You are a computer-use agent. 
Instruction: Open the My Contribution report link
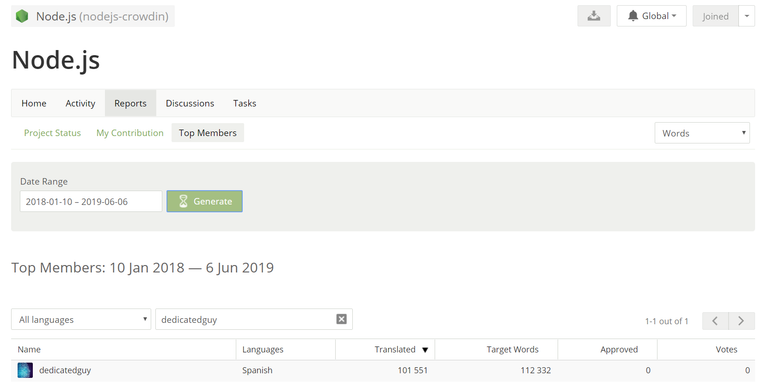pyautogui.click(x=130, y=133)
